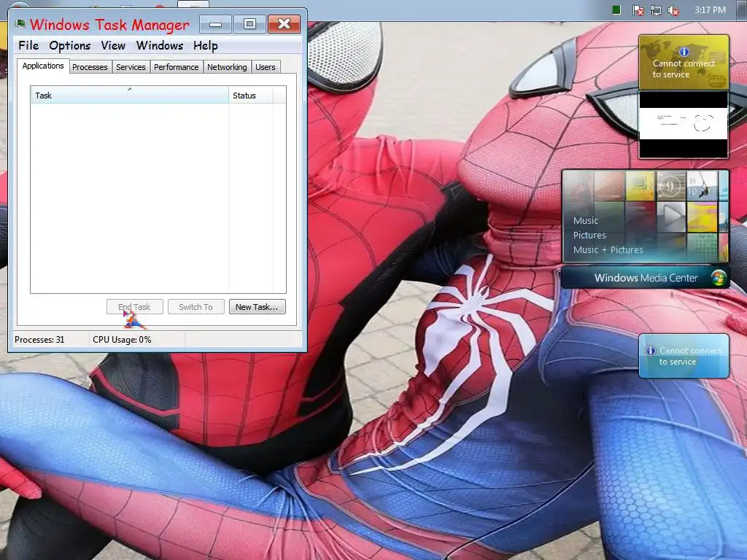
Task: Open the Help menu
Action: tap(205, 46)
